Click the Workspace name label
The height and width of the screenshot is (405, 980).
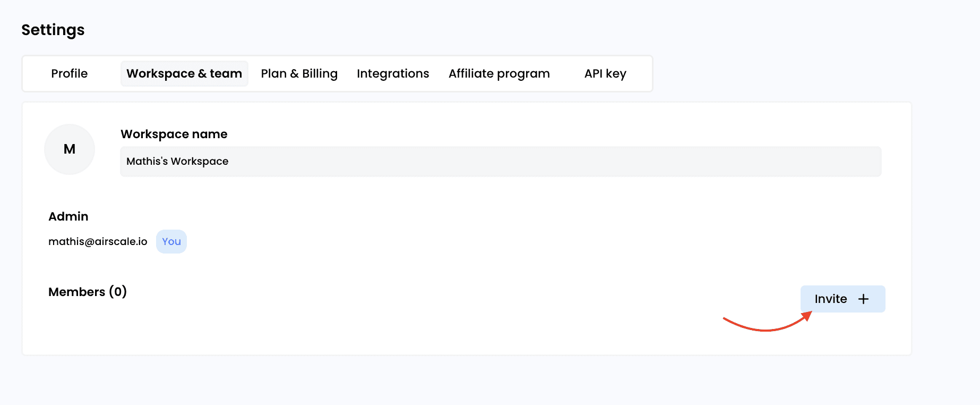click(x=174, y=134)
